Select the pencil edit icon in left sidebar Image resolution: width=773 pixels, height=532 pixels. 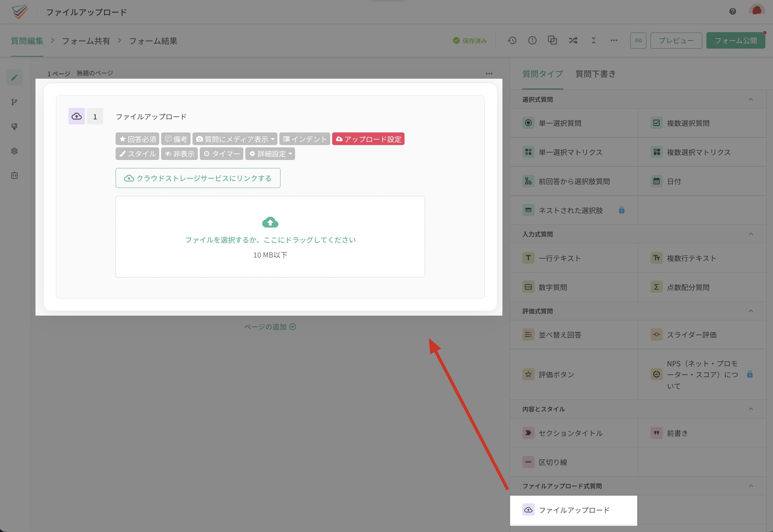coord(15,78)
